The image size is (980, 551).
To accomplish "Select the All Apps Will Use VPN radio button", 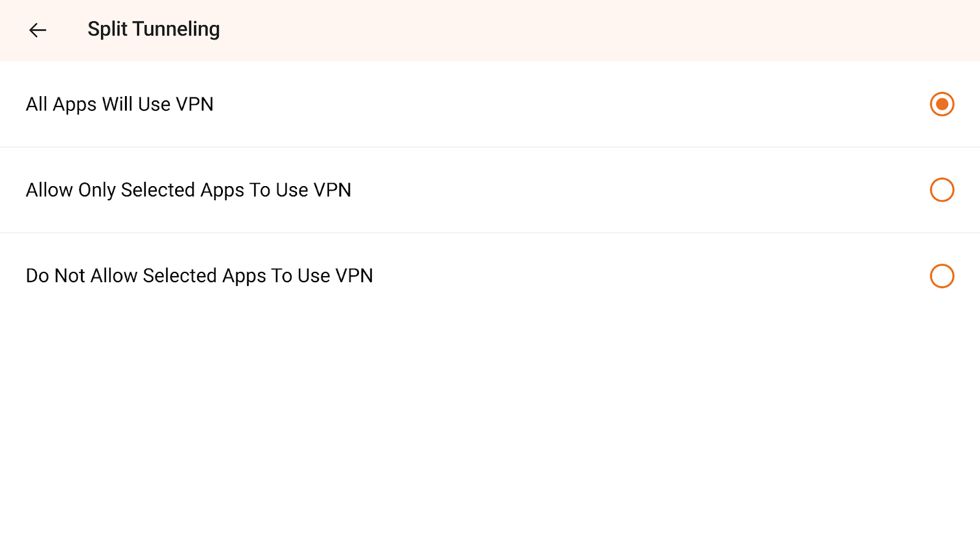I will 941,104.
